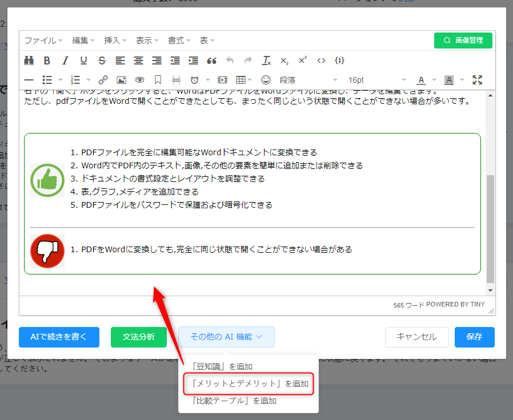The image size is (513, 420).
Task: Click the editor vertical scrollbar thumb
Action: click(x=490, y=229)
